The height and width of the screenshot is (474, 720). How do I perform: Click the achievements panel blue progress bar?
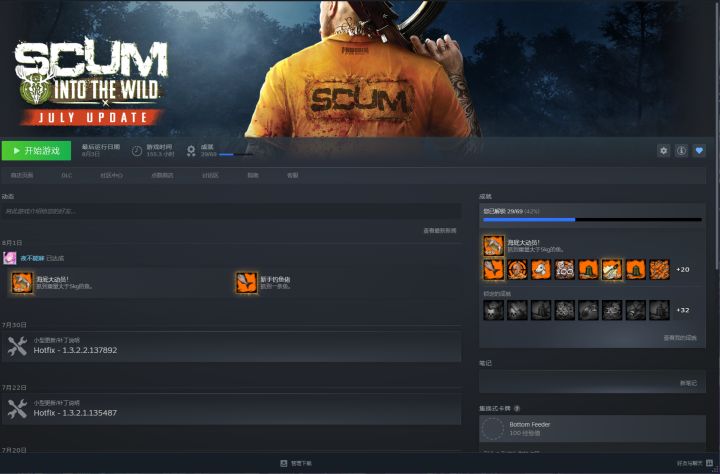point(592,220)
